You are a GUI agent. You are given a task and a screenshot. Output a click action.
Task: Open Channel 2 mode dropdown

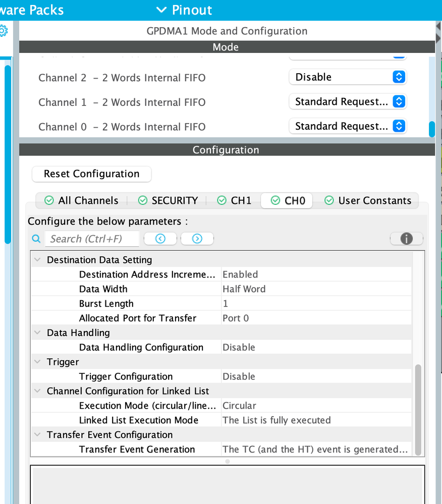[348, 77]
